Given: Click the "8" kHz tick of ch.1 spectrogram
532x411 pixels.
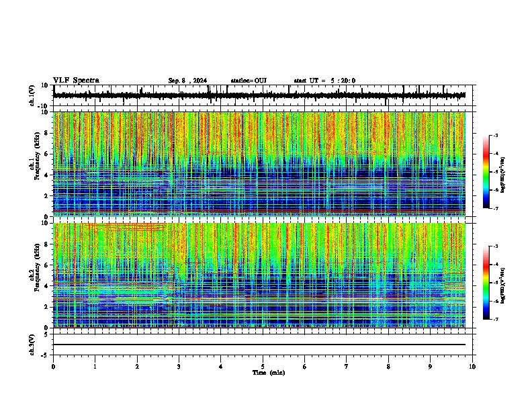Looking at the screenshot, I should click(47, 133).
